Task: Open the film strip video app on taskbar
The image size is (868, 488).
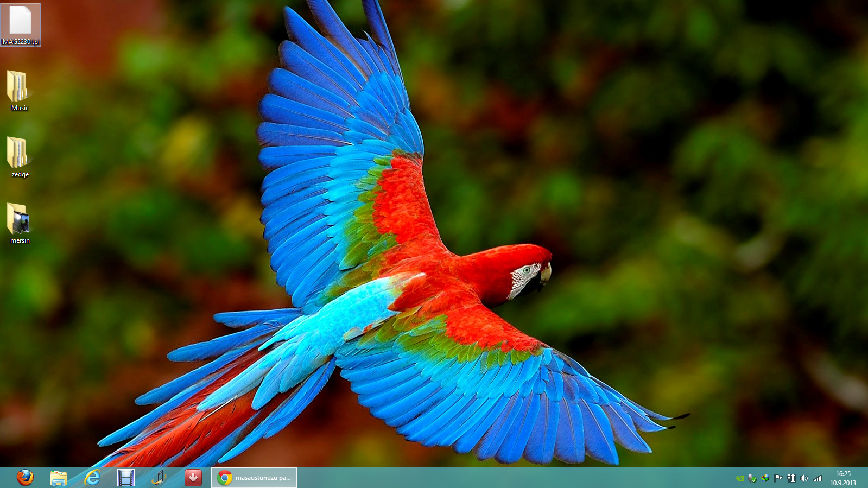Action: point(126,478)
